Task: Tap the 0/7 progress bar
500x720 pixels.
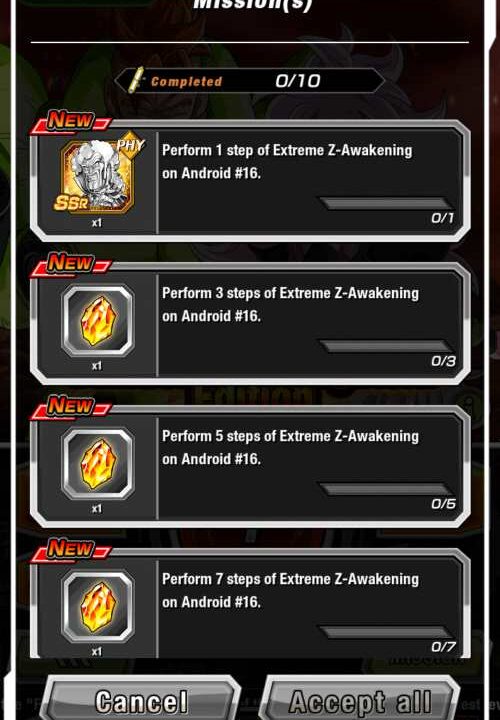Action: [x=386, y=632]
